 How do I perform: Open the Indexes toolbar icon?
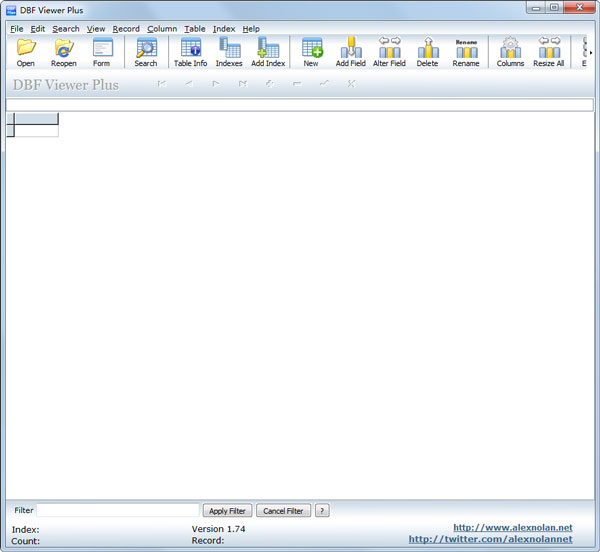click(x=229, y=52)
